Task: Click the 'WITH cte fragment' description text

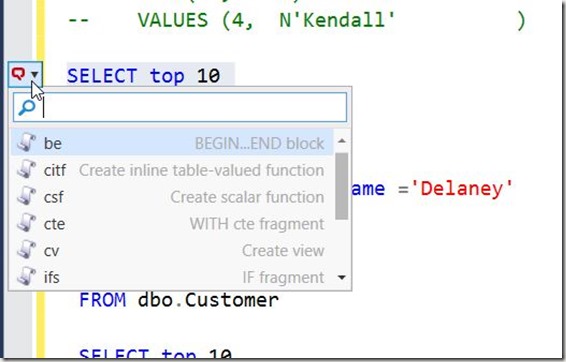Action: 257,224
